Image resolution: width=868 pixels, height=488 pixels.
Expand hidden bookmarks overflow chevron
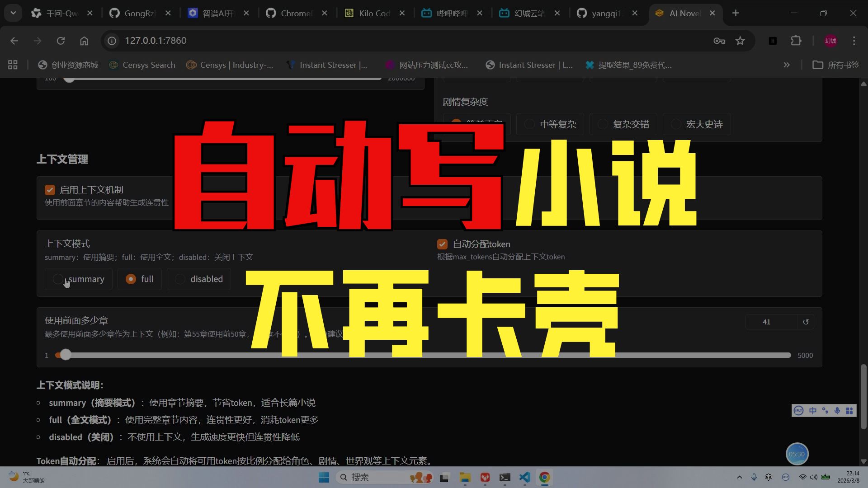[787, 65]
